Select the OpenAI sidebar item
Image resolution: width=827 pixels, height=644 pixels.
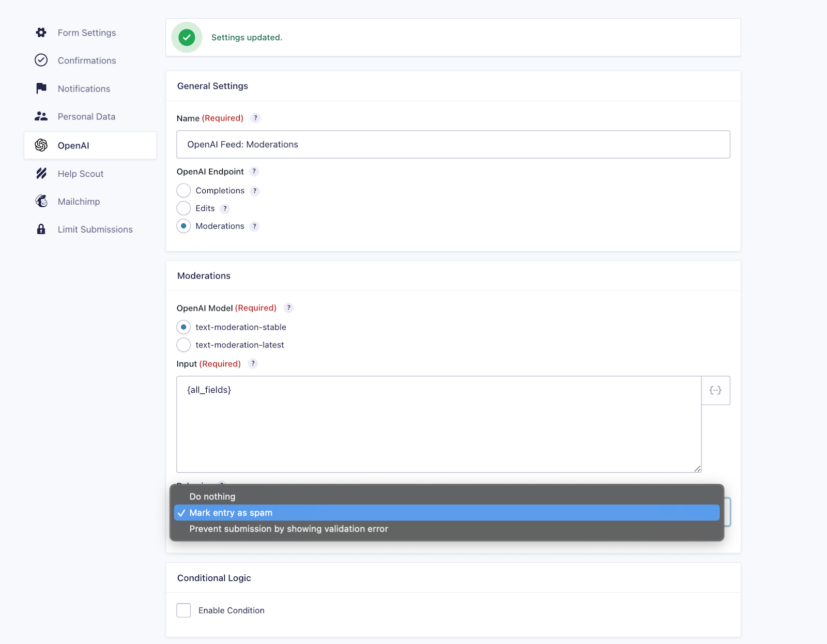tap(90, 145)
